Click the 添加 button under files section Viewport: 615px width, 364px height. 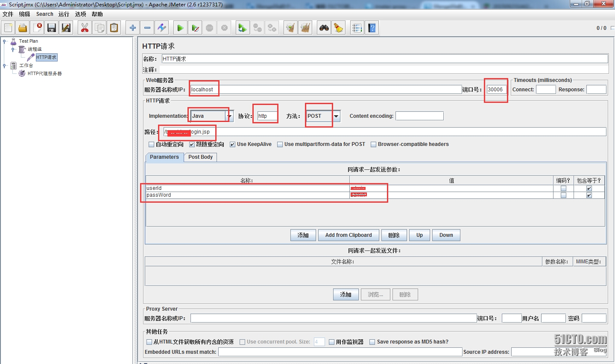(x=346, y=294)
